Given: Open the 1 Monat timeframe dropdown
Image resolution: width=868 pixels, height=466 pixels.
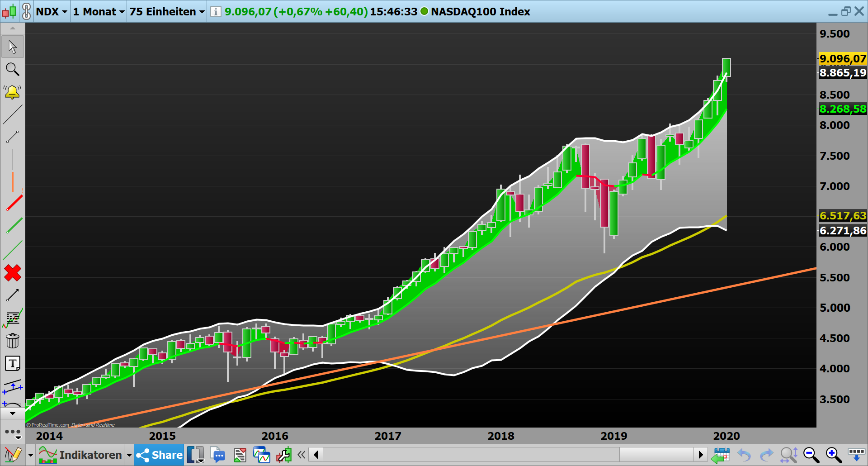Looking at the screenshot, I should coord(98,12).
